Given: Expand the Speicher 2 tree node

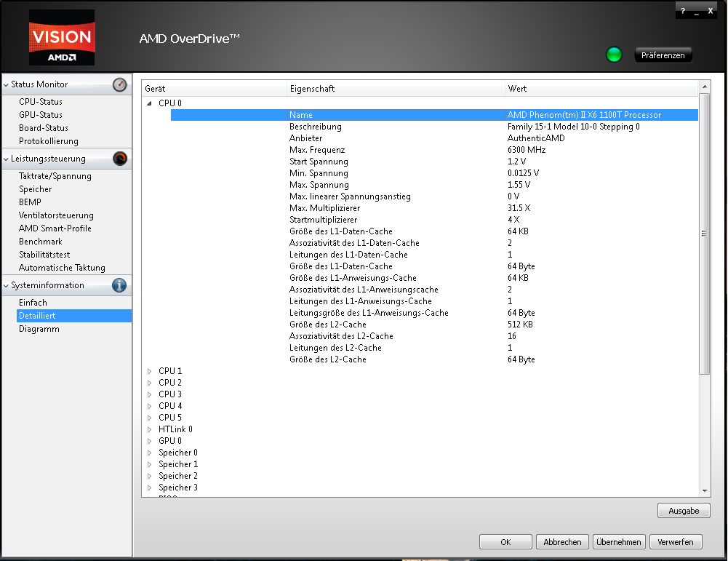Looking at the screenshot, I should coord(150,476).
